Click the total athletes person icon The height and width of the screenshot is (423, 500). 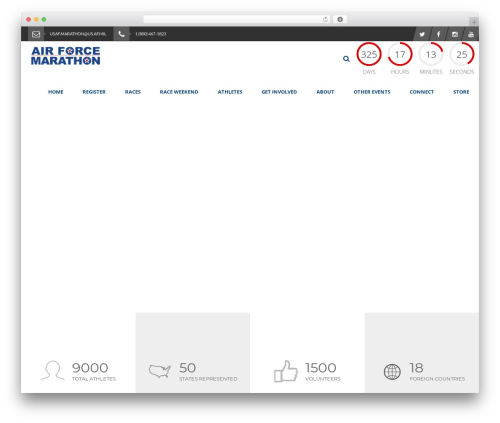click(53, 370)
